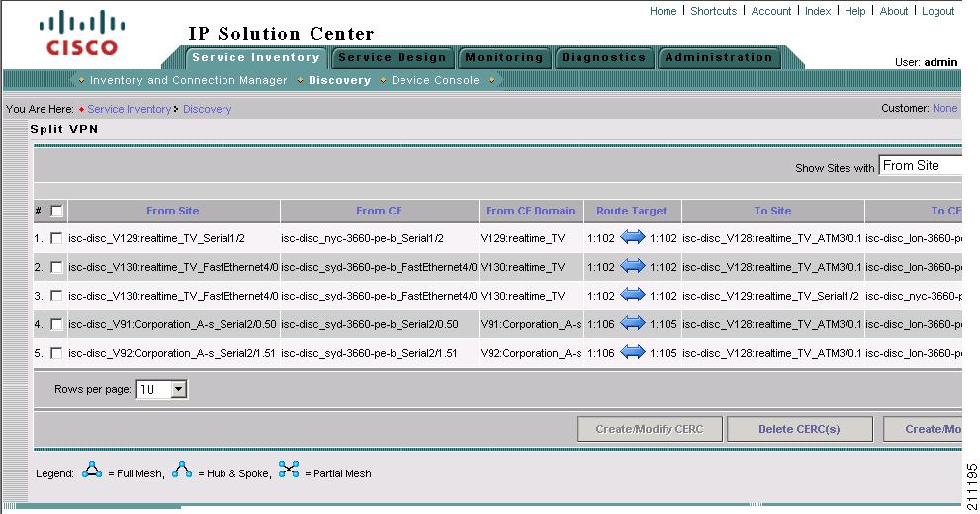
Task: Open the Index link
Action: click(x=818, y=11)
